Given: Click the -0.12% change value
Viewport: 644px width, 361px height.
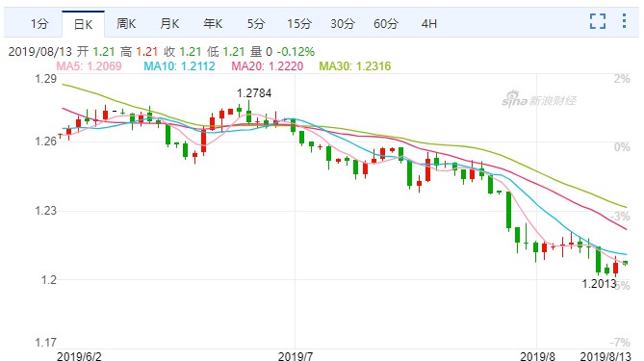Looking at the screenshot, I should click(296, 52).
